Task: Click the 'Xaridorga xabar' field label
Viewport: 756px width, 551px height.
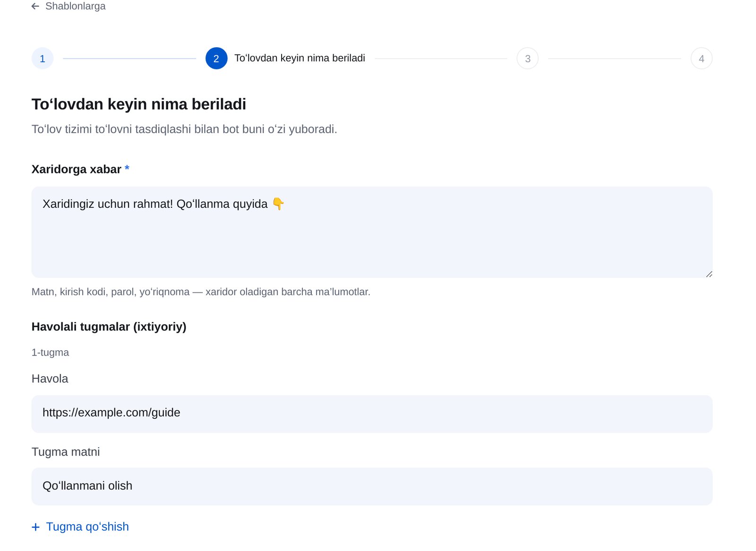Action: pos(77,169)
